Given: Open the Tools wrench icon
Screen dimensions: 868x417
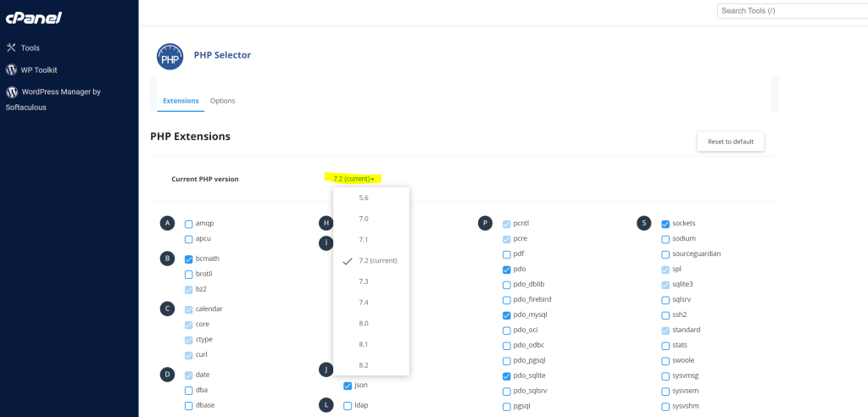Looking at the screenshot, I should pyautogui.click(x=11, y=47).
